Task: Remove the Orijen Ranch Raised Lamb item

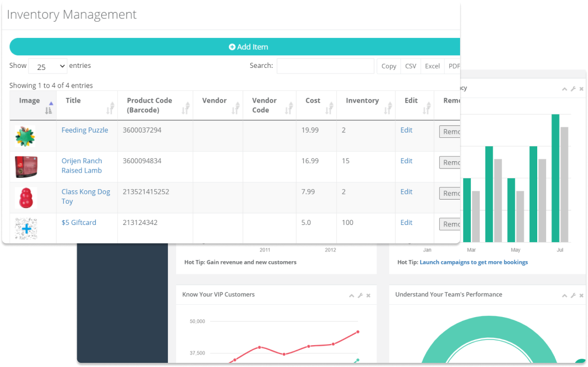Action: 450,162
